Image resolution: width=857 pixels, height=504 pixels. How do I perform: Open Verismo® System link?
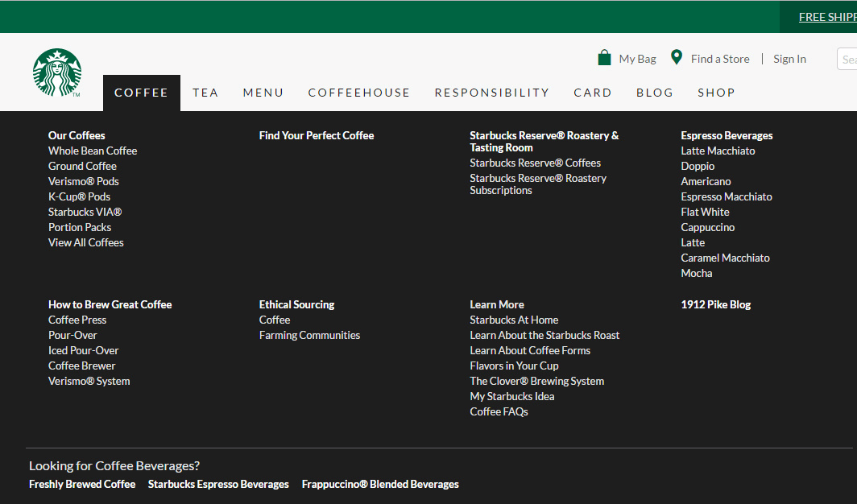pyautogui.click(x=89, y=381)
